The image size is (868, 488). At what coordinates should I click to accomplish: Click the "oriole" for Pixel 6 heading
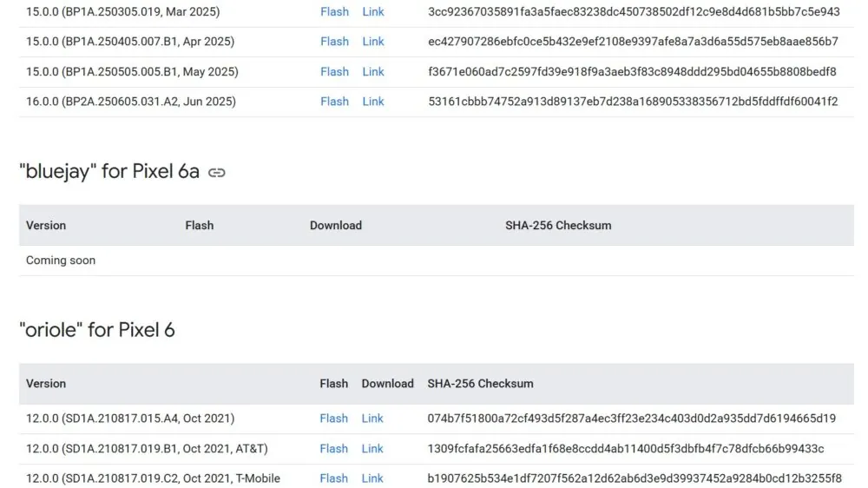click(97, 330)
